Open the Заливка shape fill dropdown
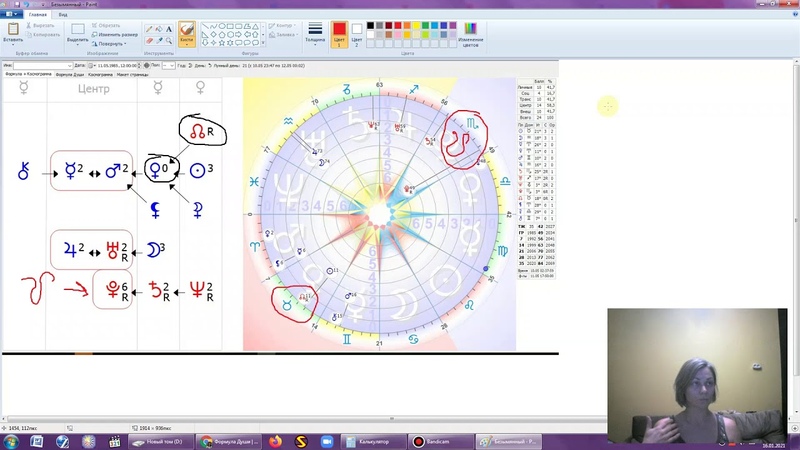The image size is (800, 450). pos(284,35)
